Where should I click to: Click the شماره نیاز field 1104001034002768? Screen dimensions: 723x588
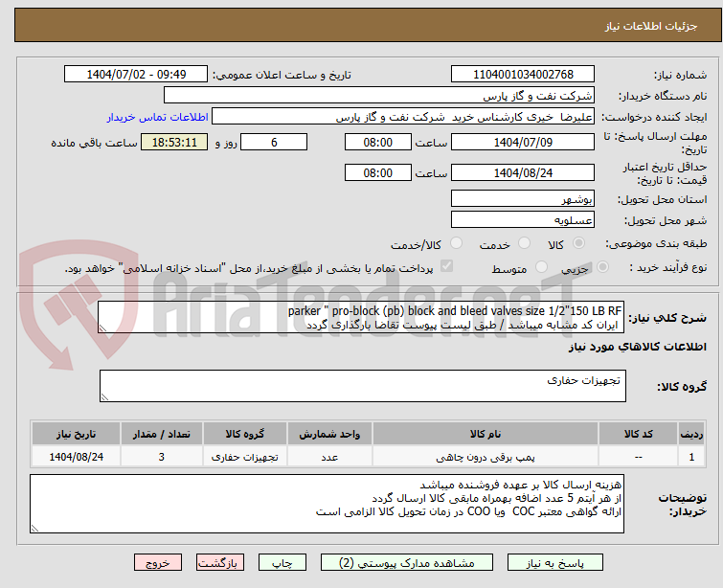pos(523,75)
